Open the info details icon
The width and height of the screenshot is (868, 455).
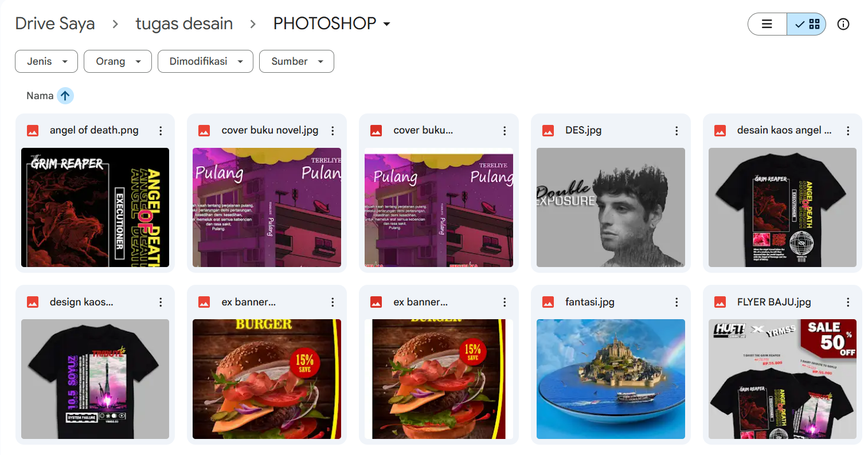pos(843,24)
